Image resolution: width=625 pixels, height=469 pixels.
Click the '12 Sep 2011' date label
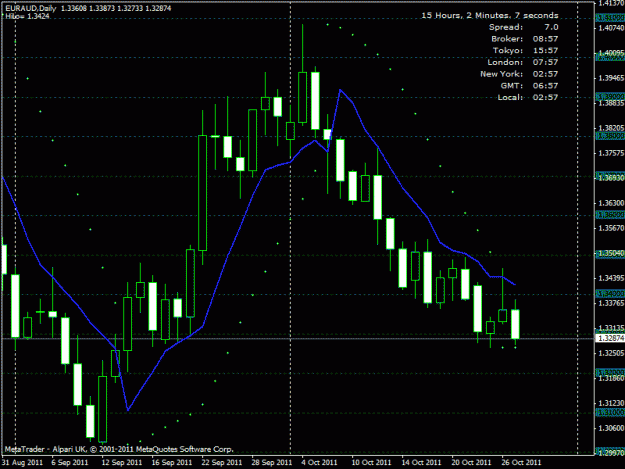point(122,463)
